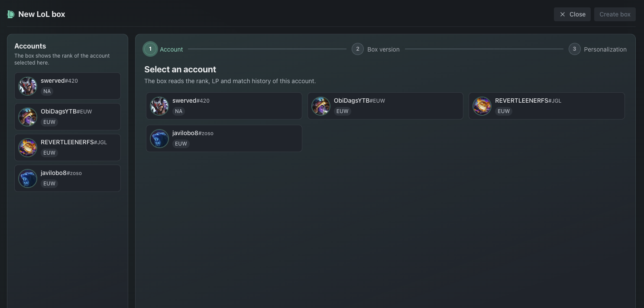This screenshot has height=308, width=644.
Task: Go to step 3 Personalization circle
Action: point(574,49)
